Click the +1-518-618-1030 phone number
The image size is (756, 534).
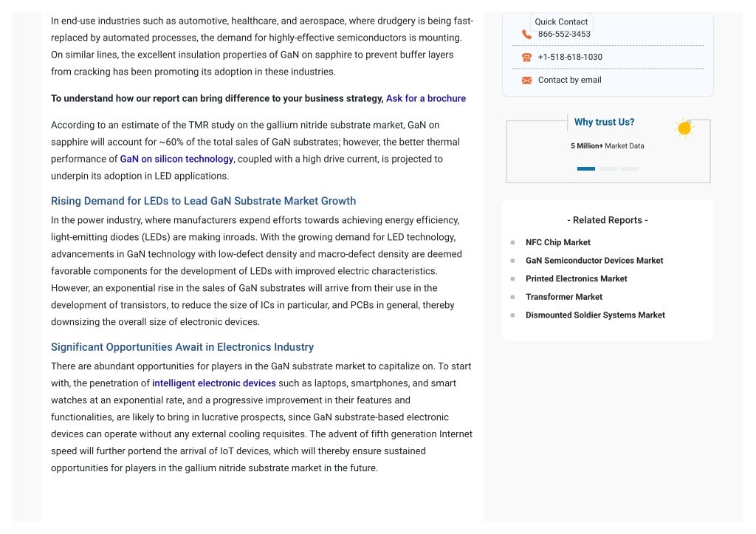click(570, 57)
